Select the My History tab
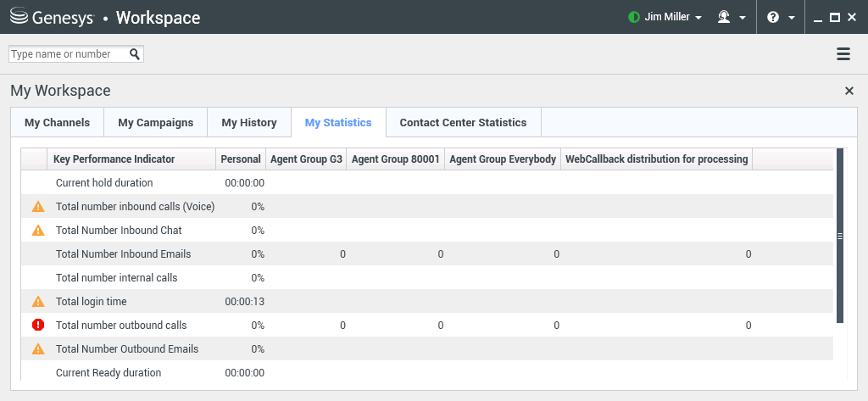The width and height of the screenshot is (868, 401). (x=249, y=123)
